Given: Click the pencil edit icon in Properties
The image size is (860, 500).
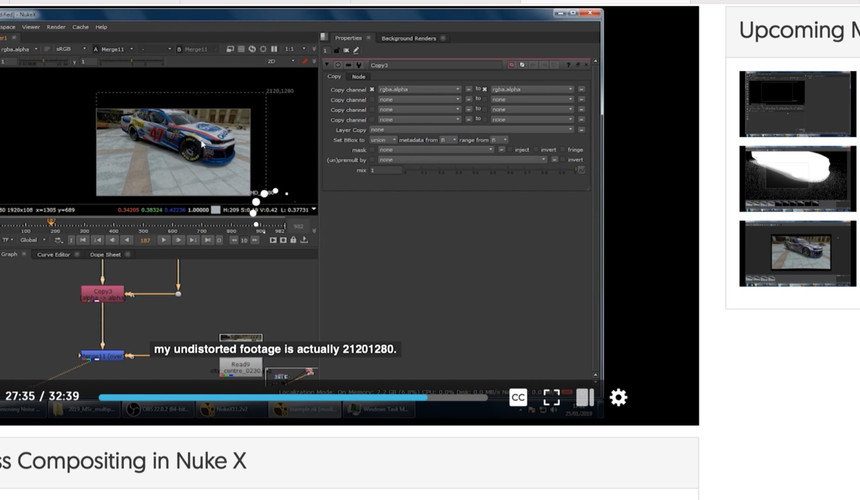Looking at the screenshot, I should [356, 50].
